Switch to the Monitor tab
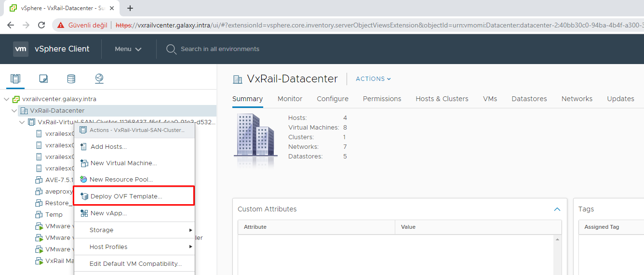The height and width of the screenshot is (275, 644). point(290,99)
